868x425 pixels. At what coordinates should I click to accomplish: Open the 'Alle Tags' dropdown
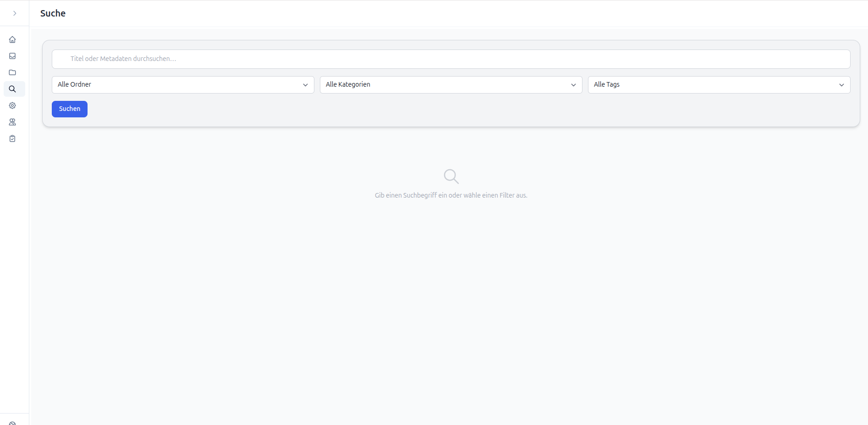point(719,85)
